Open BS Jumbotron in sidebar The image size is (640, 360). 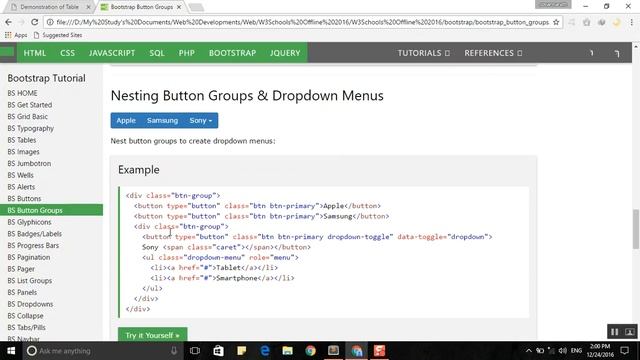click(x=29, y=163)
